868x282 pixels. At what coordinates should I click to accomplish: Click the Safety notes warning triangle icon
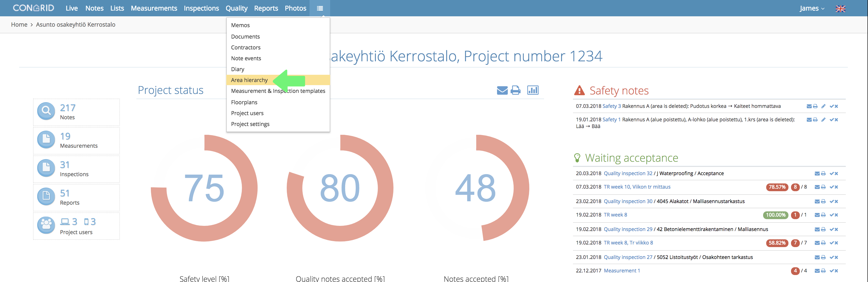coord(579,90)
